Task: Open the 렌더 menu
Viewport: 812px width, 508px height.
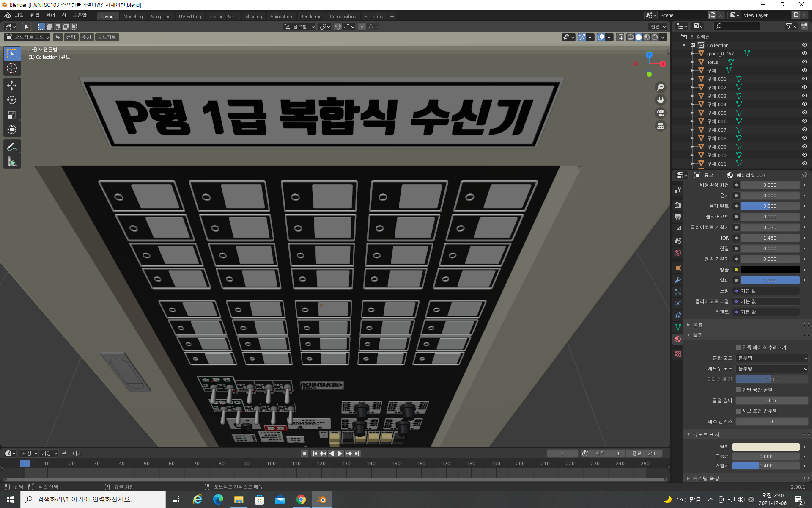Action: (x=50, y=15)
